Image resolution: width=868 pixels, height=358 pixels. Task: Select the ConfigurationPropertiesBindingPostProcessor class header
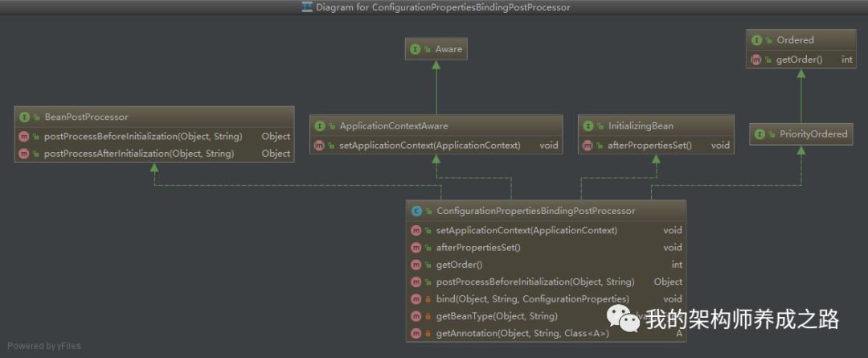[x=546, y=211]
